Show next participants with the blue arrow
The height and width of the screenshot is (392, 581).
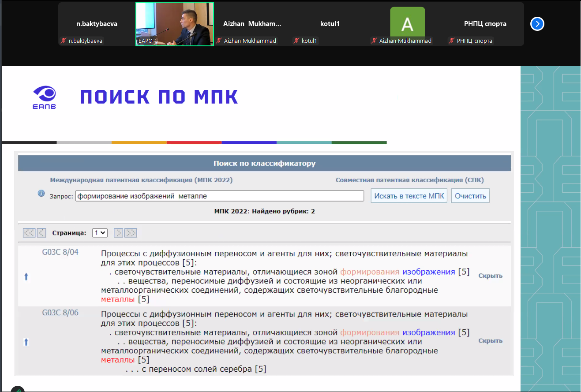click(537, 24)
